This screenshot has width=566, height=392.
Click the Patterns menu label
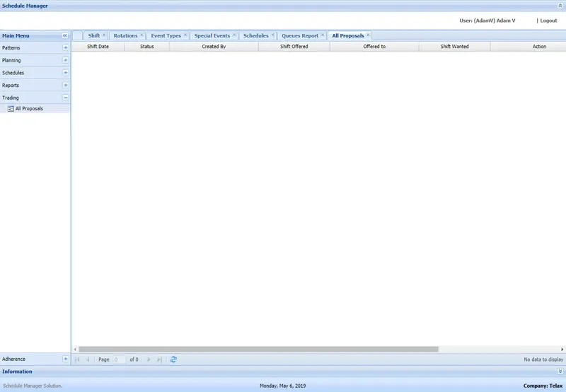click(x=11, y=47)
